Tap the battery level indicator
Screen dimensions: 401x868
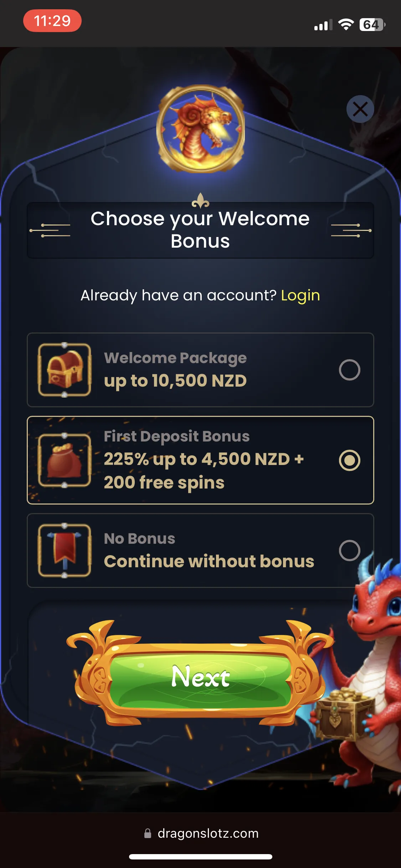coord(372,25)
